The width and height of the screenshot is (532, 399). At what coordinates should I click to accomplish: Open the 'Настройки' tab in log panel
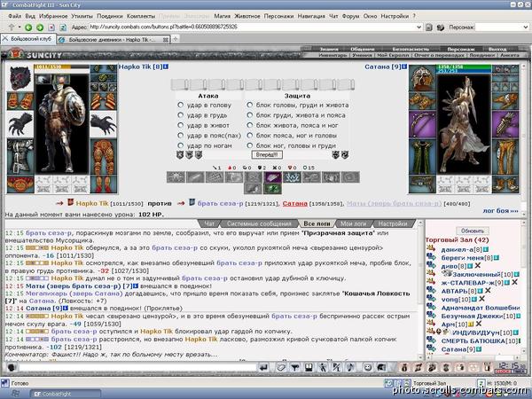pos(393,223)
